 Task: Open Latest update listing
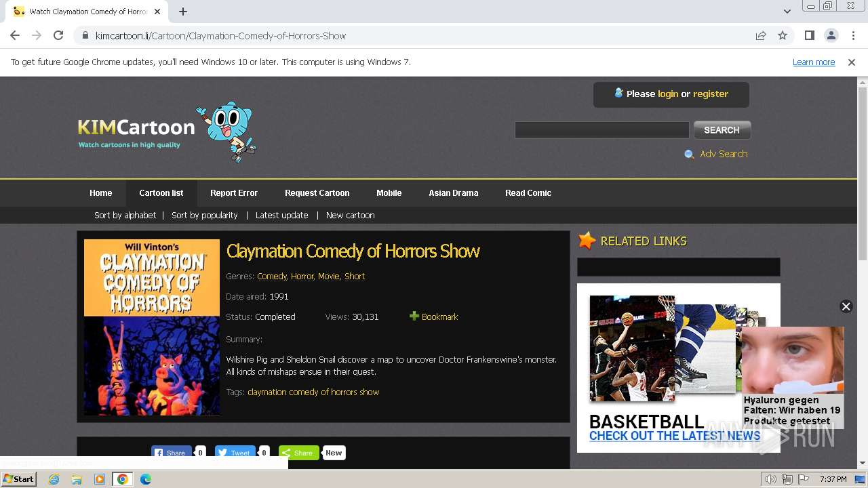pos(282,215)
